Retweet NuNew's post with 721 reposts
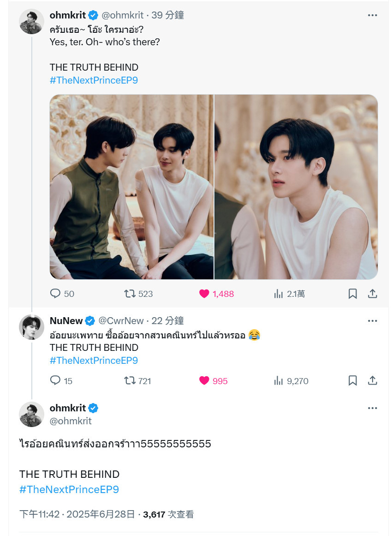The image size is (392, 536). (x=137, y=381)
